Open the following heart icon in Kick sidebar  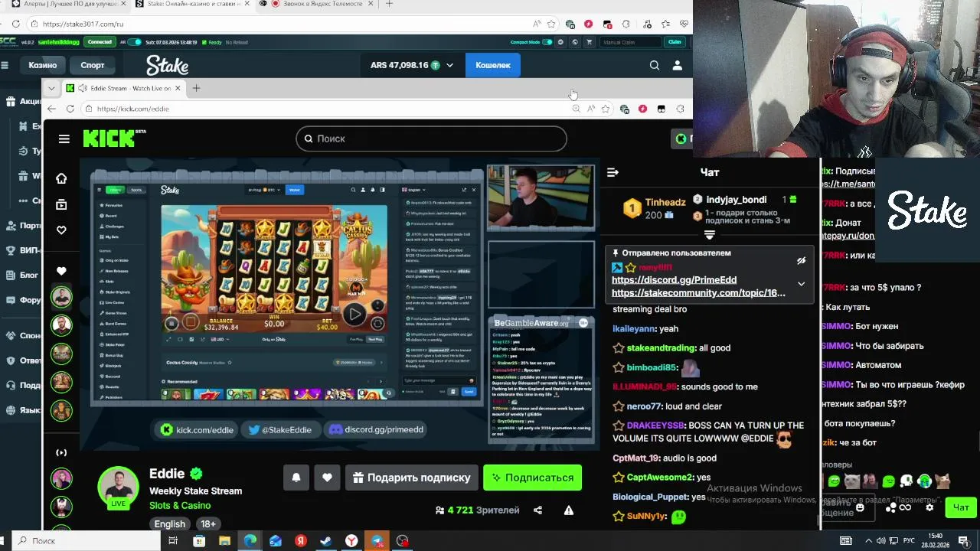click(x=61, y=230)
